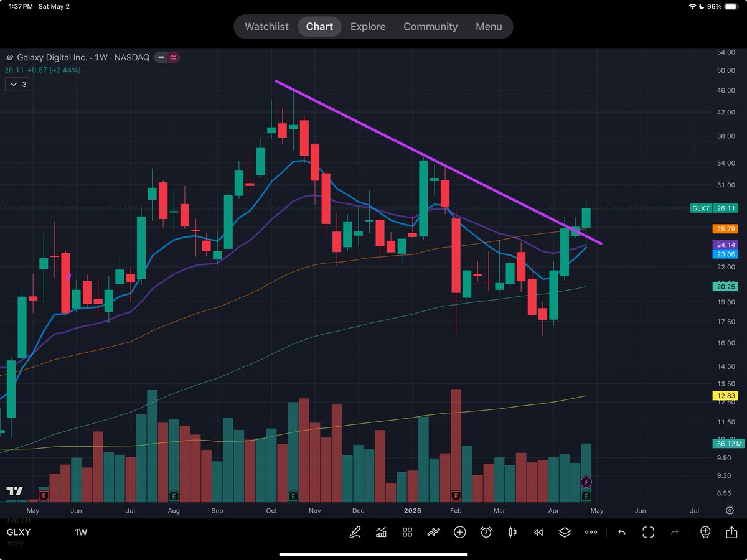This screenshot has height=560, width=747.
Task: Tap the purple lightning bolt event marker
Action: (x=586, y=482)
